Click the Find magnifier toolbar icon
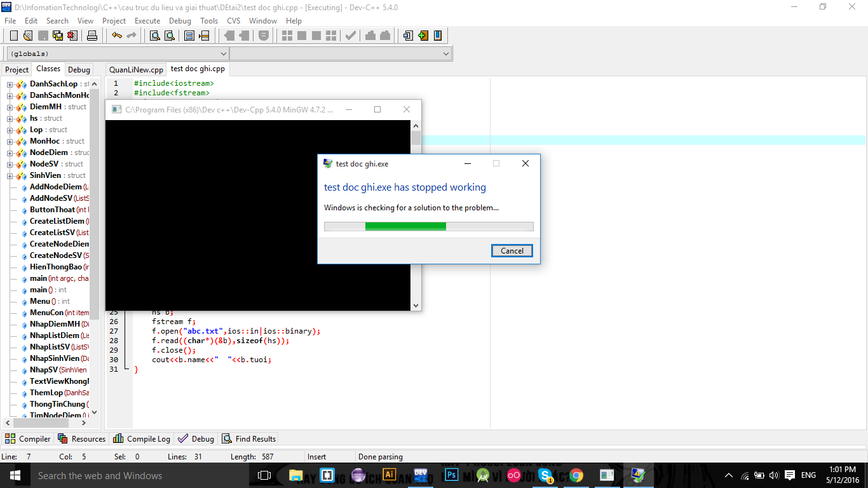 pos(154,36)
